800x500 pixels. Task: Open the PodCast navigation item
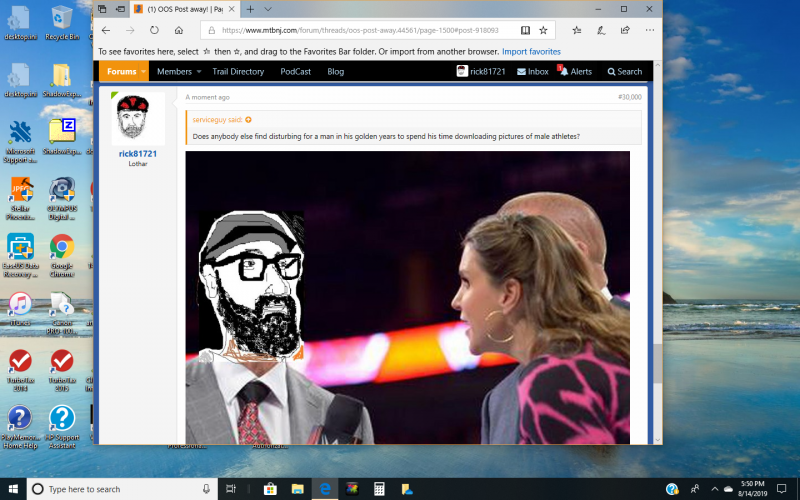point(295,72)
